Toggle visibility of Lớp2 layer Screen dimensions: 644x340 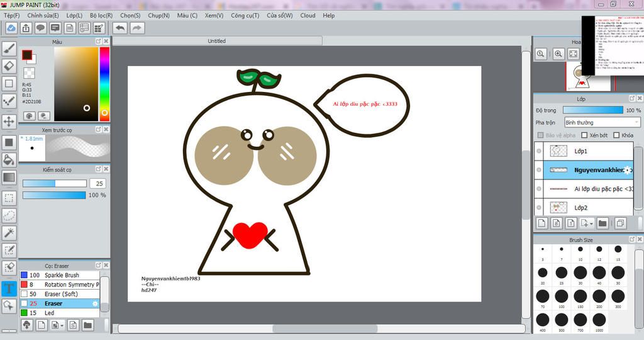click(x=539, y=207)
